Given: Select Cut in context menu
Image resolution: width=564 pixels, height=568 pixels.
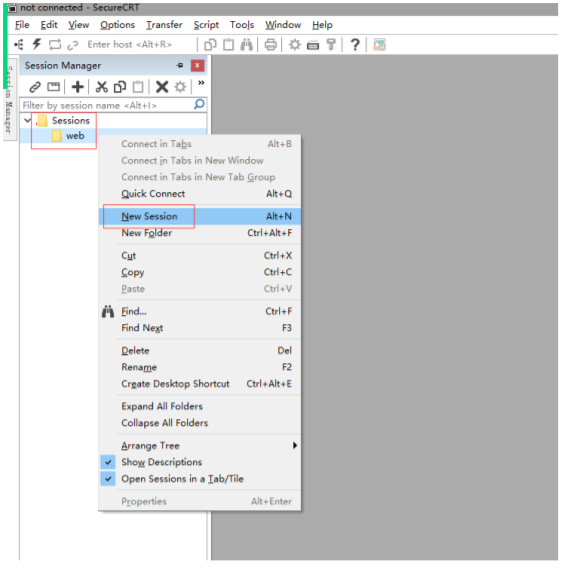Looking at the screenshot, I should coord(200,255).
